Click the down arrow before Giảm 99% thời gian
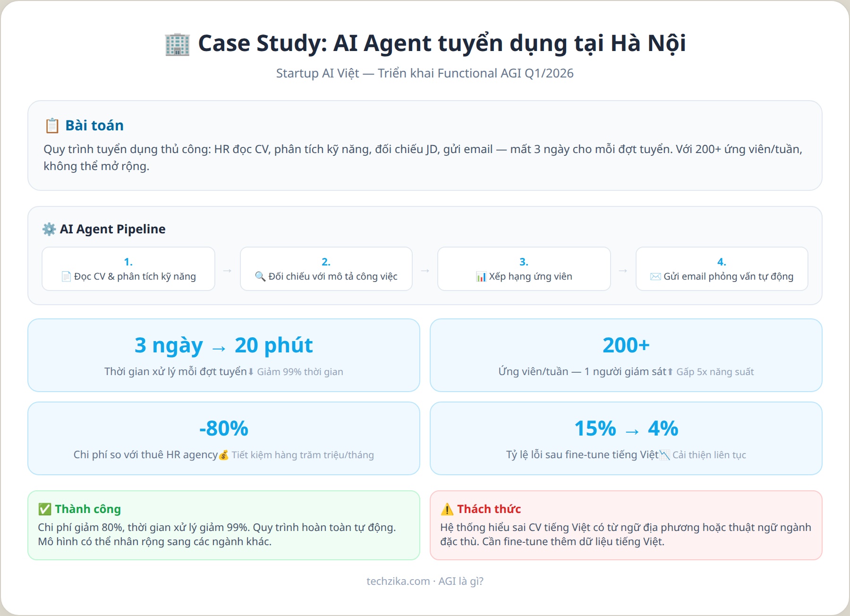Image resolution: width=850 pixels, height=616 pixels. pyautogui.click(x=251, y=372)
